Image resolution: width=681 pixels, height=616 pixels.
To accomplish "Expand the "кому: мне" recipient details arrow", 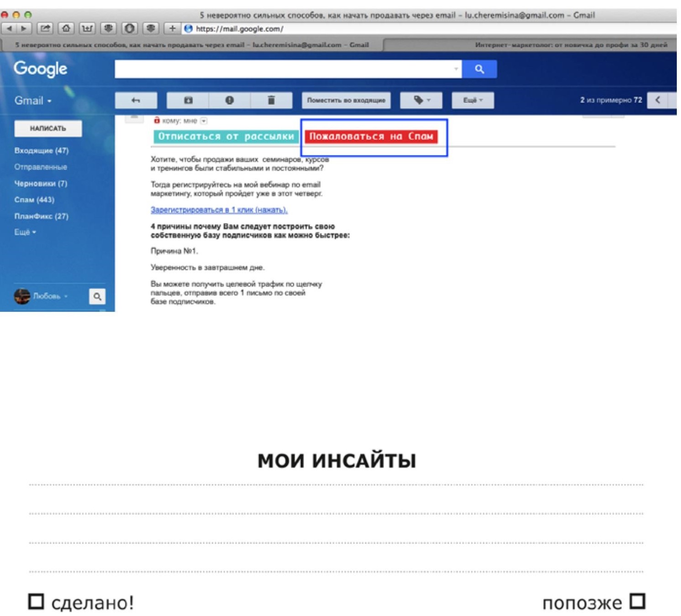I will (x=204, y=121).
